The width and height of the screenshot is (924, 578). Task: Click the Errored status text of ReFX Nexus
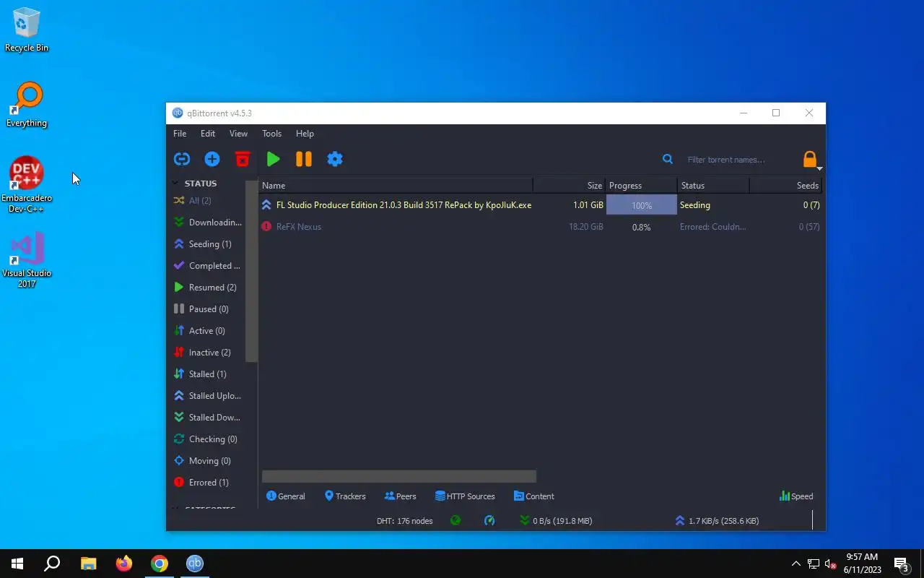coord(713,227)
